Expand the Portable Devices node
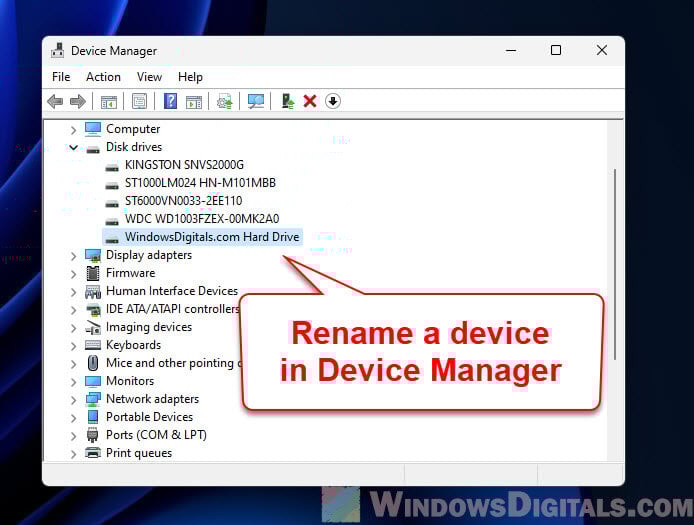This screenshot has width=694, height=525. [73, 418]
